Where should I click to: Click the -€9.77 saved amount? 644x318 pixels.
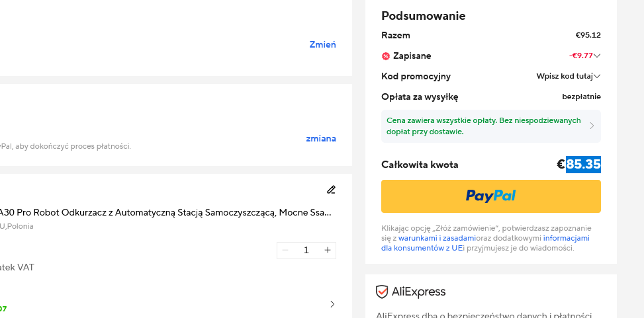(580, 56)
